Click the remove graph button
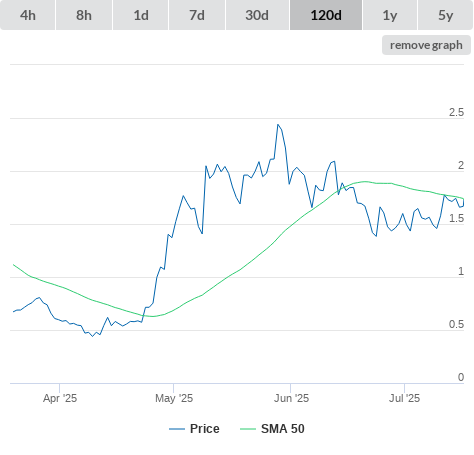 coord(426,45)
